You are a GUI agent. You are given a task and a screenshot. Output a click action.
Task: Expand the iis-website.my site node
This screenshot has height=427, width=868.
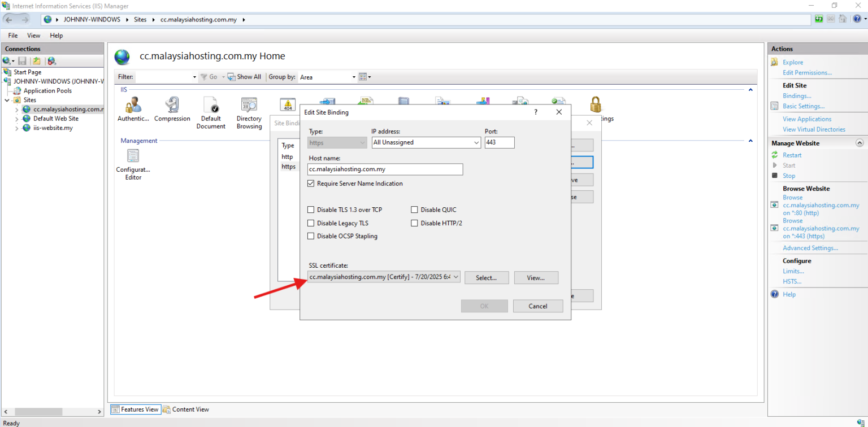pos(17,128)
